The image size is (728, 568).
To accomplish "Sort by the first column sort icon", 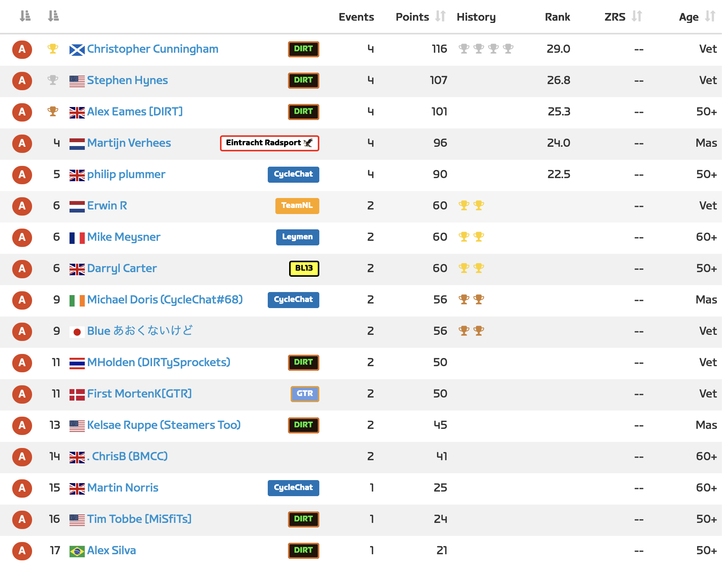I will (25, 16).
